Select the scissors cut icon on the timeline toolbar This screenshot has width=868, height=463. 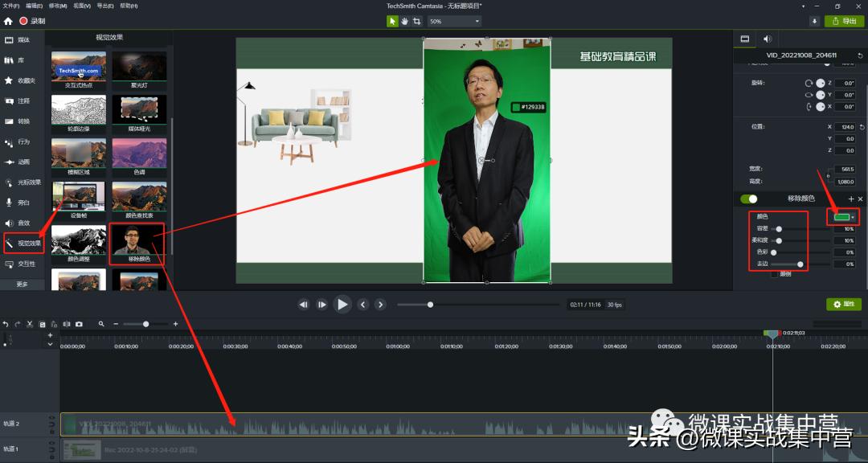(x=30, y=323)
